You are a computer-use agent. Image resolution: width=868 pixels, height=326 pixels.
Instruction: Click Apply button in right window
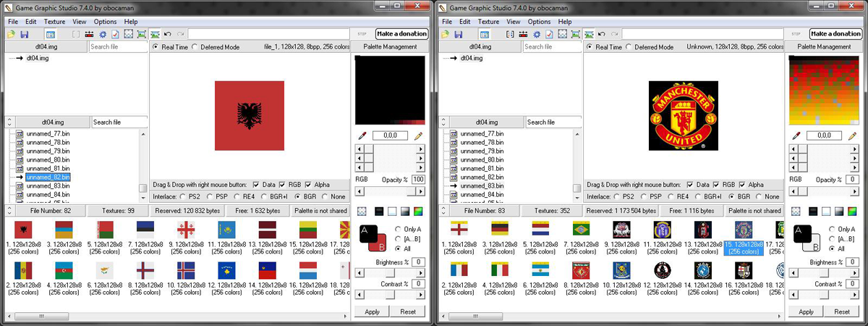pyautogui.click(x=806, y=312)
